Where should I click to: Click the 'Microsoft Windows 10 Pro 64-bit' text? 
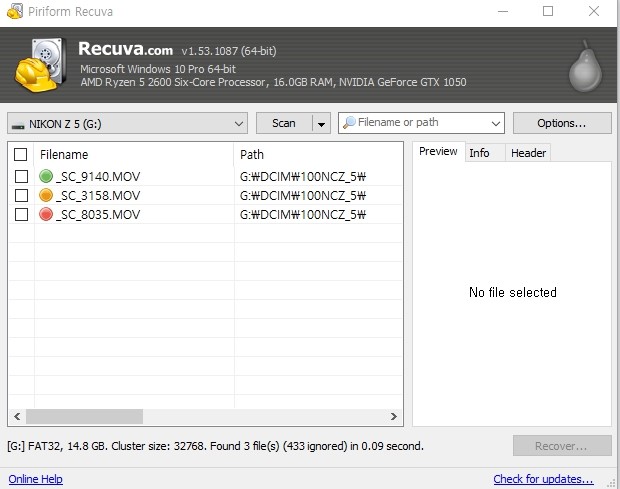pos(158,69)
